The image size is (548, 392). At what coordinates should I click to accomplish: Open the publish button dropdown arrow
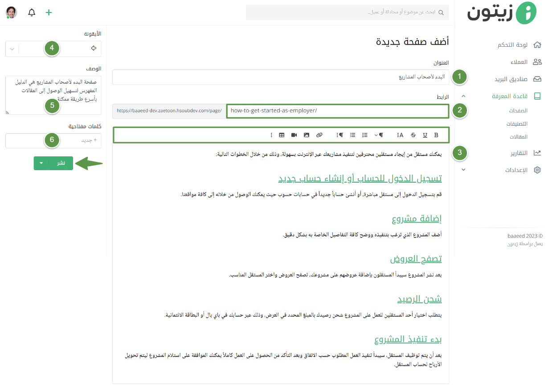click(41, 163)
